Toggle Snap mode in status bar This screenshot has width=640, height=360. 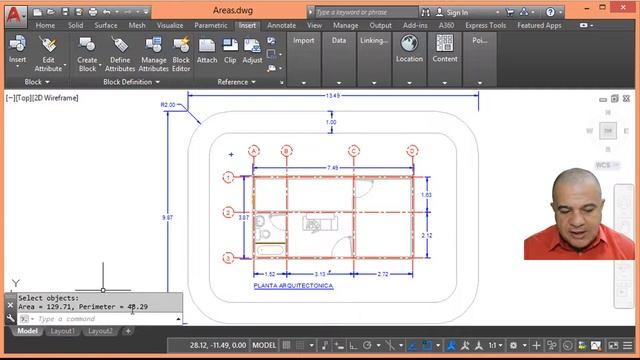(300, 345)
